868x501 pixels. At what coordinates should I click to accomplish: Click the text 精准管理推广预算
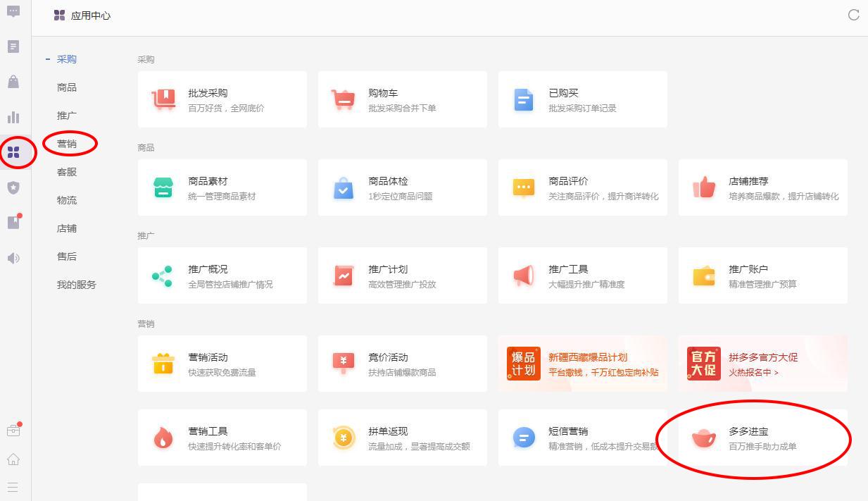(762, 284)
